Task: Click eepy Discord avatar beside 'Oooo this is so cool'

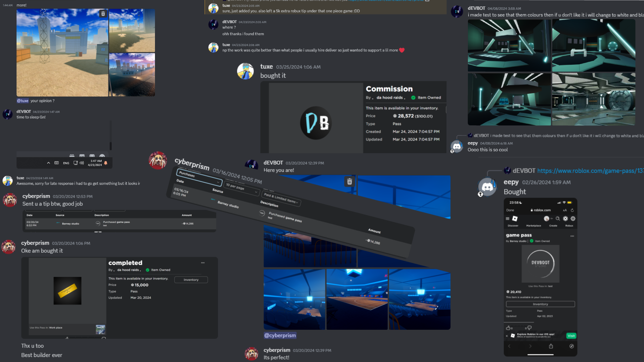Action: 457,146
